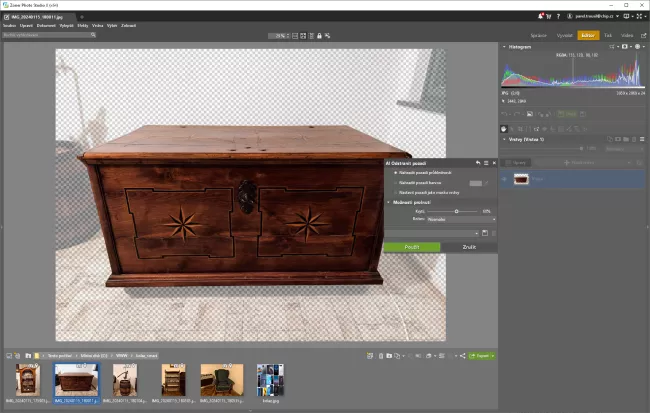Close the AI Odstranit pozadí dialog

493,162
